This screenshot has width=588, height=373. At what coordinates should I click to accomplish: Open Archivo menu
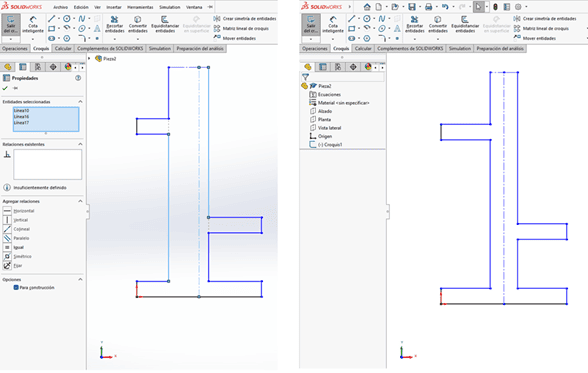[x=60, y=7]
